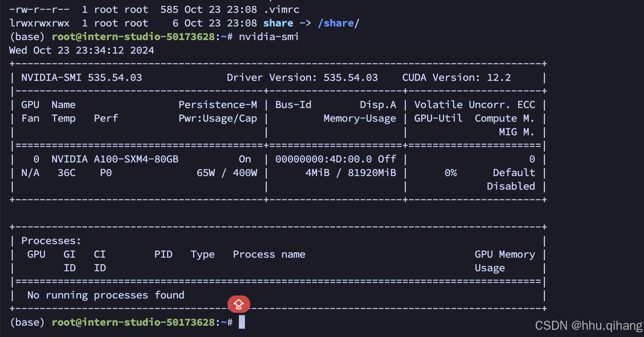The height and width of the screenshot is (337, 644).
Task: Click the .vimrc filename
Action: pyautogui.click(x=282, y=9)
